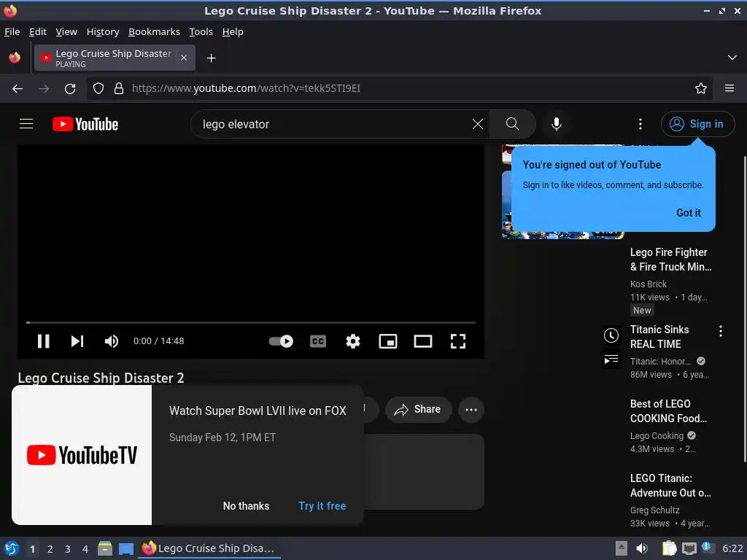This screenshot has width=747, height=560.
Task: Open the file manager in taskbar
Action: pos(105,548)
